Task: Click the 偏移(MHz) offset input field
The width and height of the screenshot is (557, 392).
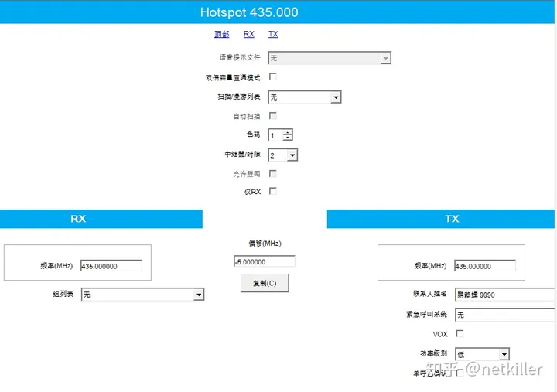Action: click(x=264, y=261)
